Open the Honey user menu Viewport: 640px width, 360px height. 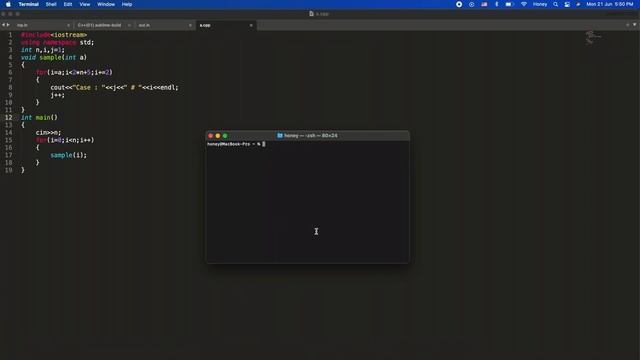[540, 4]
